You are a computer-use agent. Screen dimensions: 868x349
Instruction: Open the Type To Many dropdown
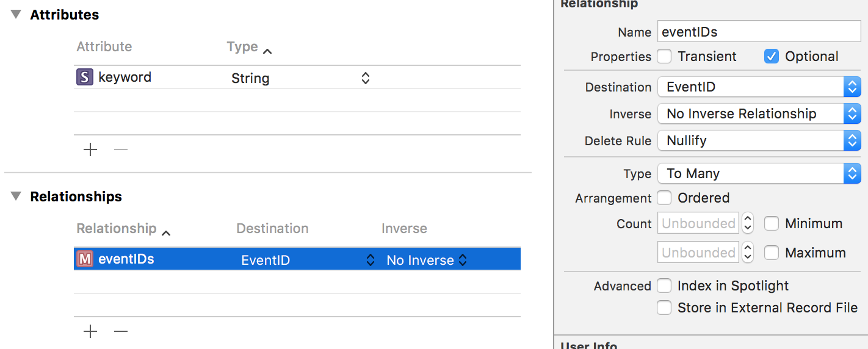point(759,174)
